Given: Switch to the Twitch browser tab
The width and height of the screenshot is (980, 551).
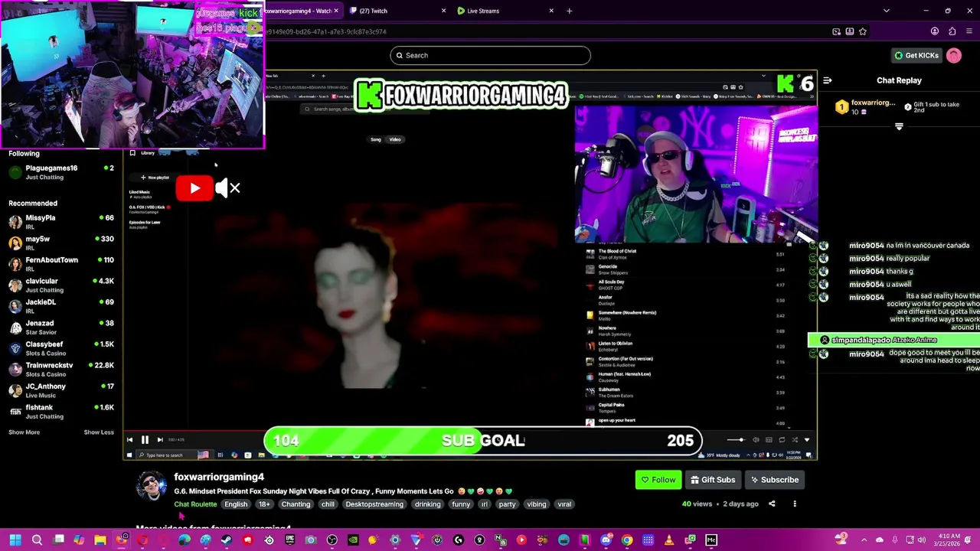Looking at the screenshot, I should (x=397, y=11).
